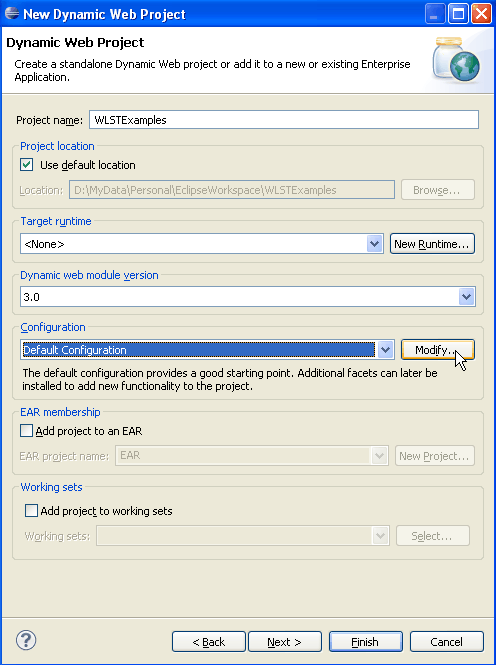Click the Help question mark icon
The image size is (496, 665).
(x=26, y=640)
